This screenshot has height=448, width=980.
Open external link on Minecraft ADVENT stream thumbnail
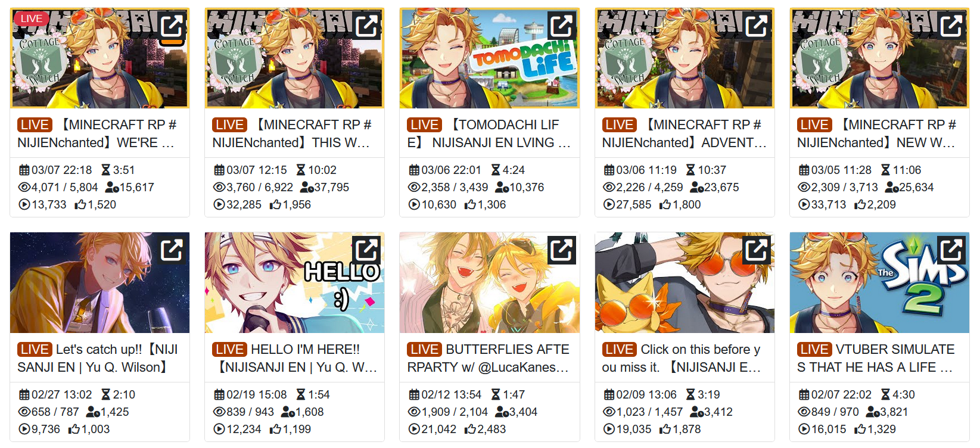coord(757,26)
